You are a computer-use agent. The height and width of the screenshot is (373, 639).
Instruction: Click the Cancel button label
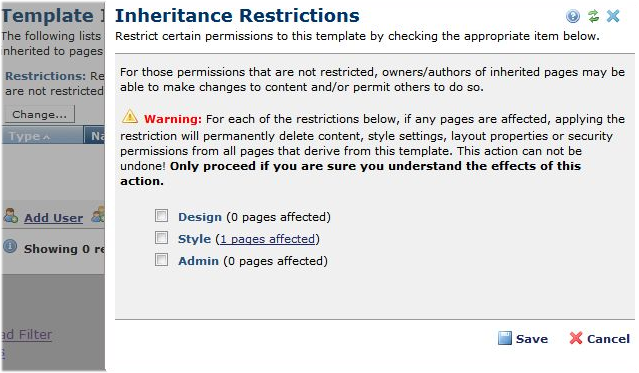tap(608, 339)
